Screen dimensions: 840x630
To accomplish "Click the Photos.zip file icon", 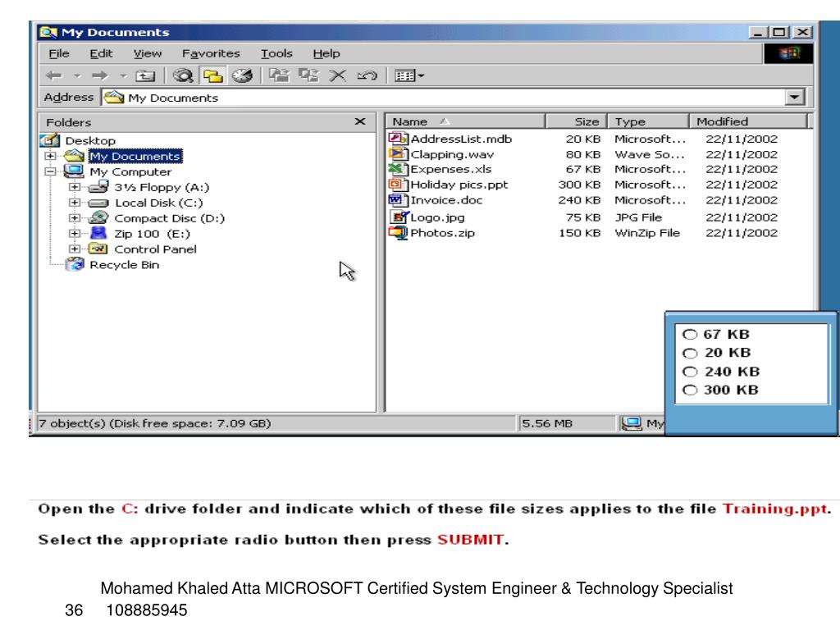I will (398, 233).
